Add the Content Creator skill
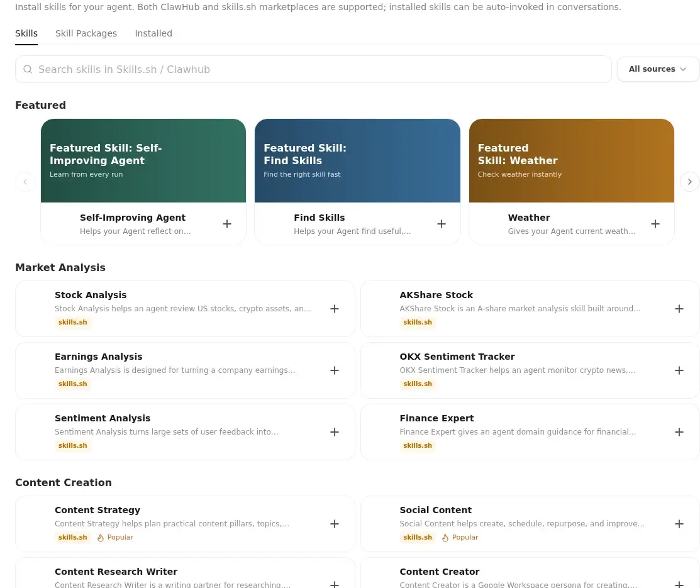Image resolution: width=700 pixels, height=588 pixels. [x=679, y=584]
